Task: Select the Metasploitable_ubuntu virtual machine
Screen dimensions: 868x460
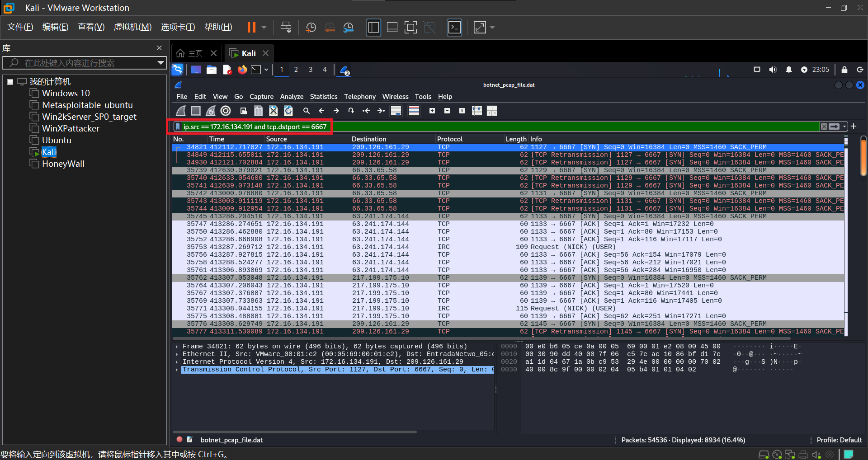Action: pyautogui.click(x=87, y=105)
